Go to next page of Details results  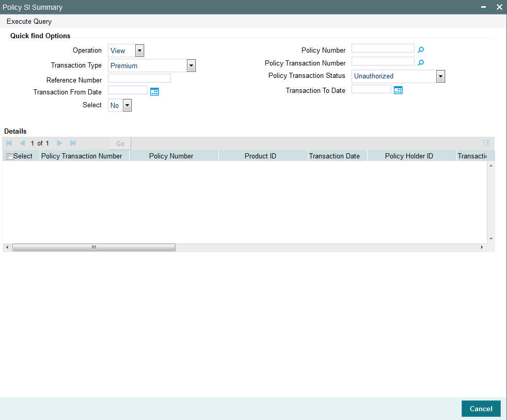59,143
